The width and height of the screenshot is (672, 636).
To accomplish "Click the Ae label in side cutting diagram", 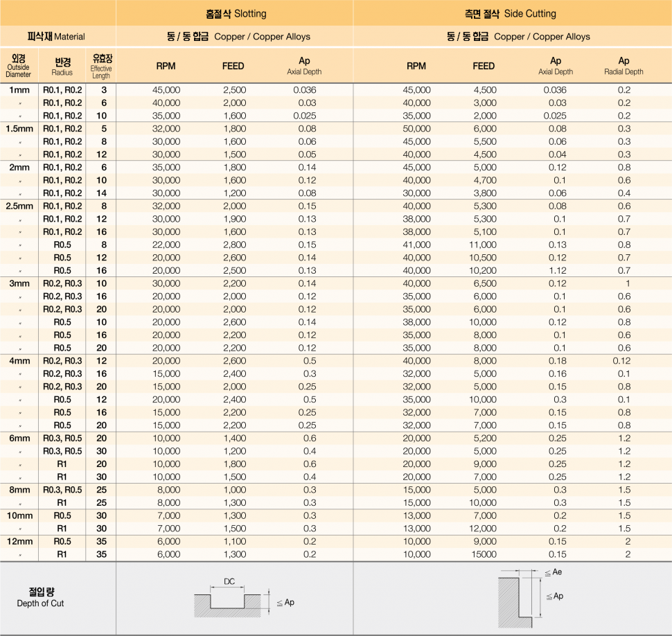I will click(554, 572).
